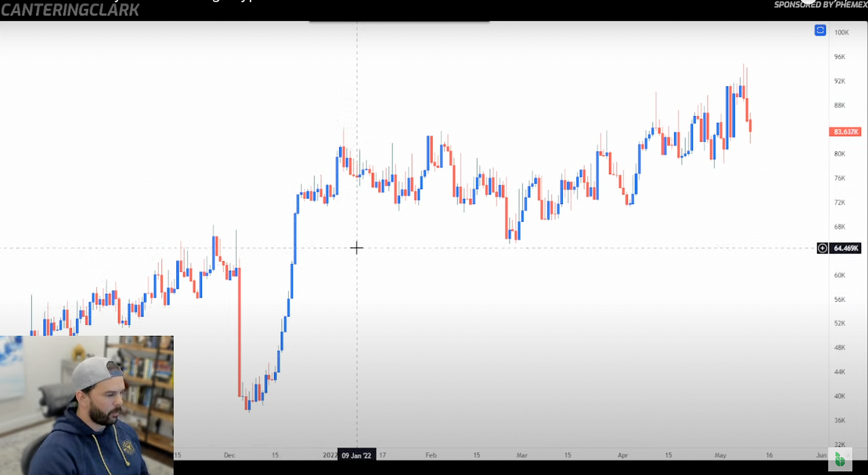Screen dimensions: 868x475
Task: Click the 40K price axis label
Action: point(839,396)
